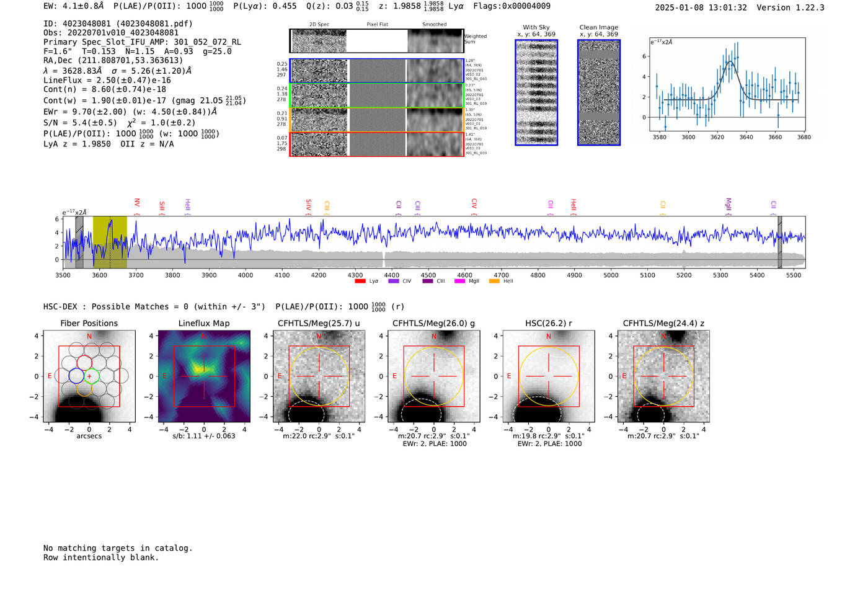Select the CFHTLS/Meg(25.7) u cutout

pos(319,376)
